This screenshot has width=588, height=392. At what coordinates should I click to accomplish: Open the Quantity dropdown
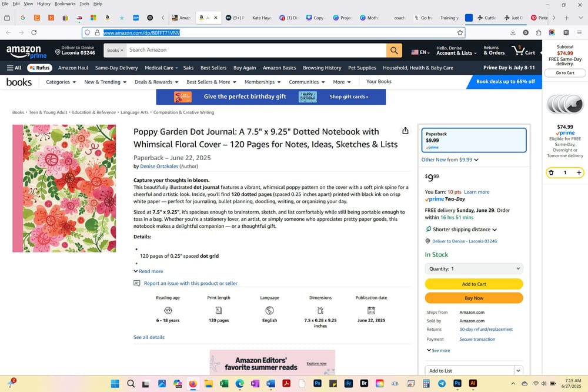coord(474,269)
